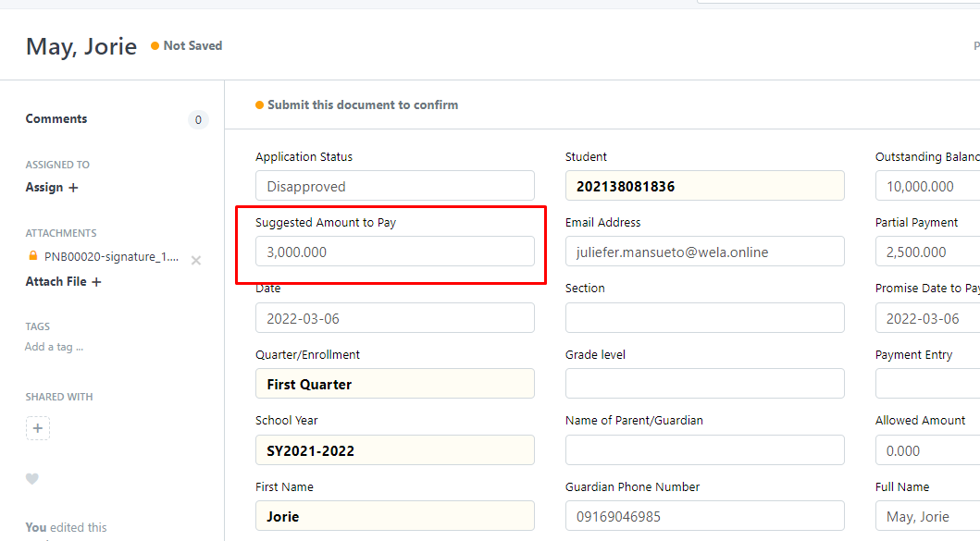Click the Email Address field
This screenshot has height=541, width=980.
pos(705,252)
